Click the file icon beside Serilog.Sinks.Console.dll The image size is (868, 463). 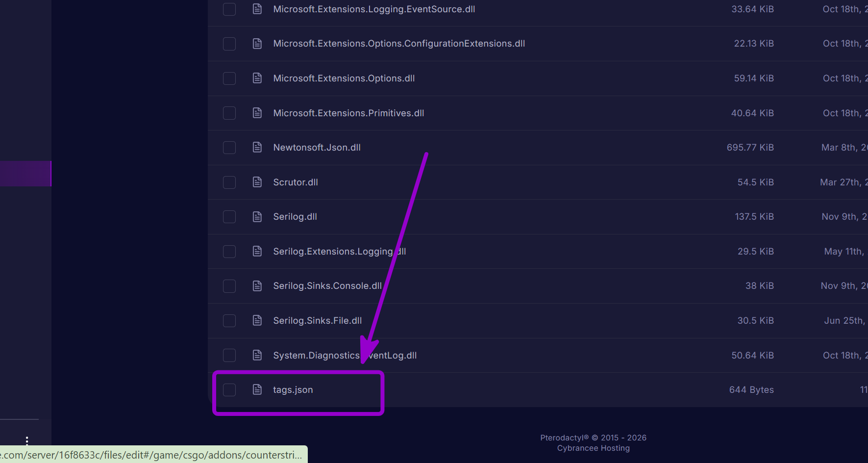(257, 285)
